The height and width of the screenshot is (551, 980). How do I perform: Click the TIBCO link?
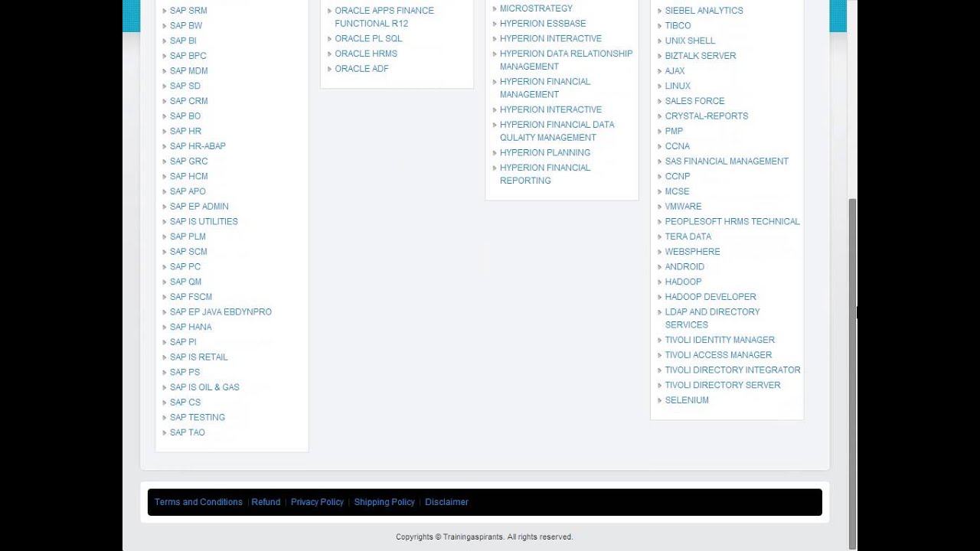coord(678,26)
